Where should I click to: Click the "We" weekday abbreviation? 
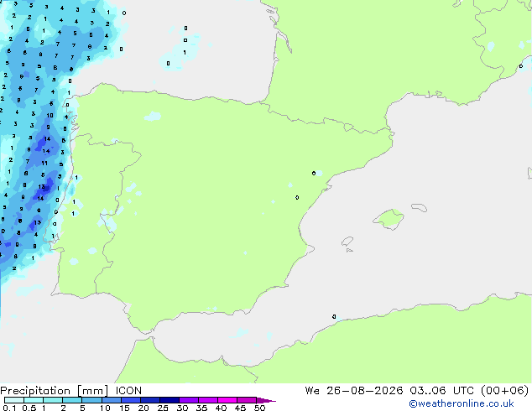(312, 391)
